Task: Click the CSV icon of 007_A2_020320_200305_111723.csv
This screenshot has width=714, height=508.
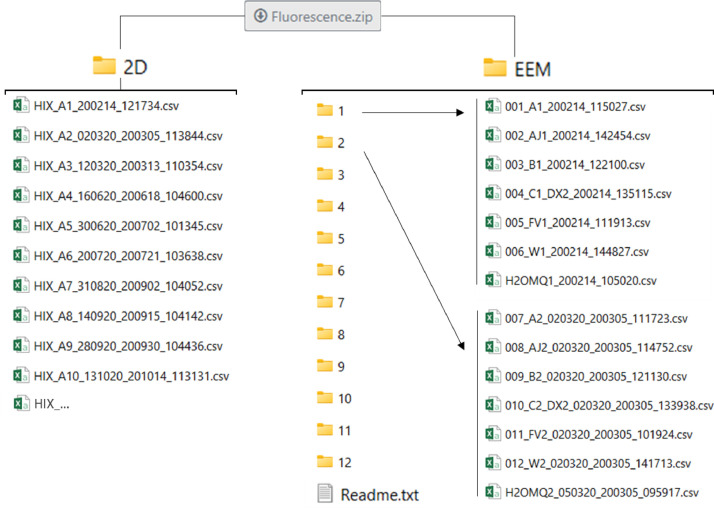Action: tap(493, 317)
